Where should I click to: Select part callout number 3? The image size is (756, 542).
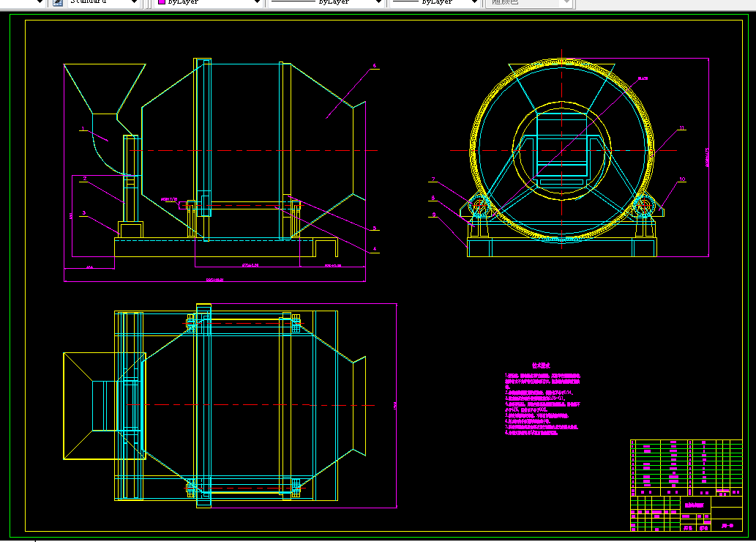click(x=83, y=213)
